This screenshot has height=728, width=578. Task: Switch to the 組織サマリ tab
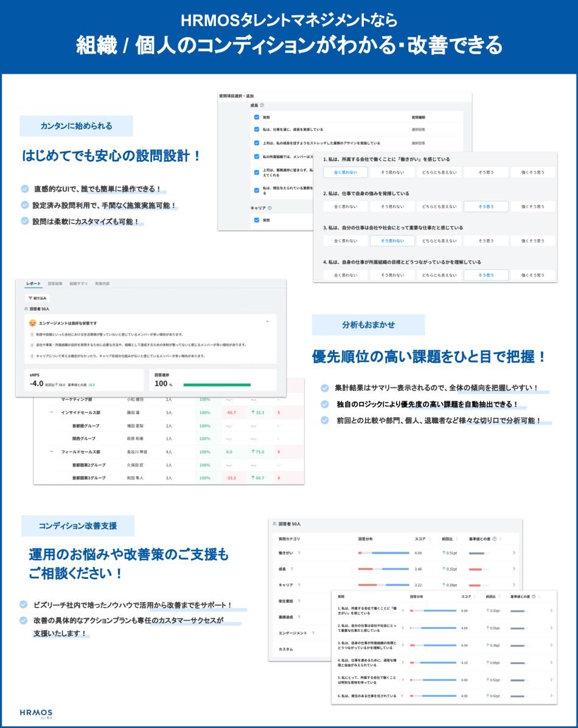pyautogui.click(x=78, y=283)
